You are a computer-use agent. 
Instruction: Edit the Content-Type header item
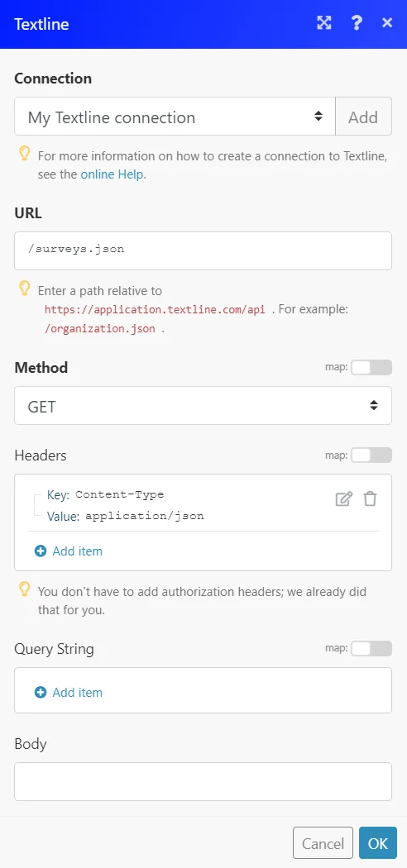(x=343, y=498)
